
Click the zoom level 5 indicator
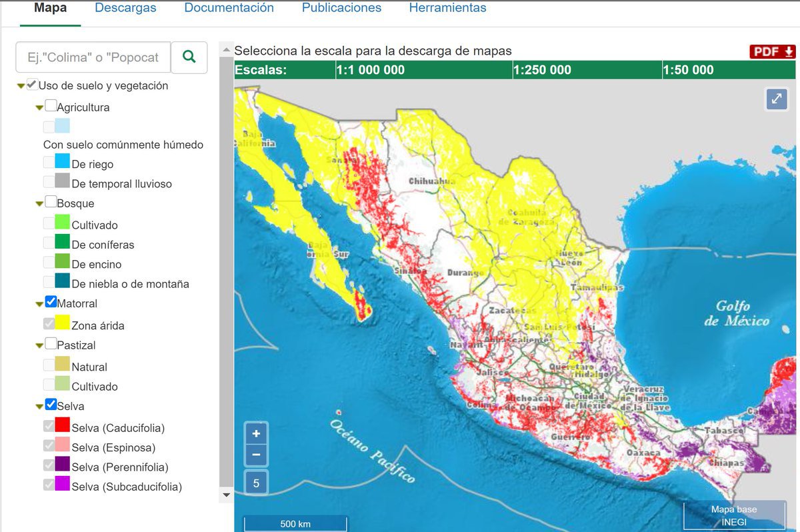click(x=256, y=483)
